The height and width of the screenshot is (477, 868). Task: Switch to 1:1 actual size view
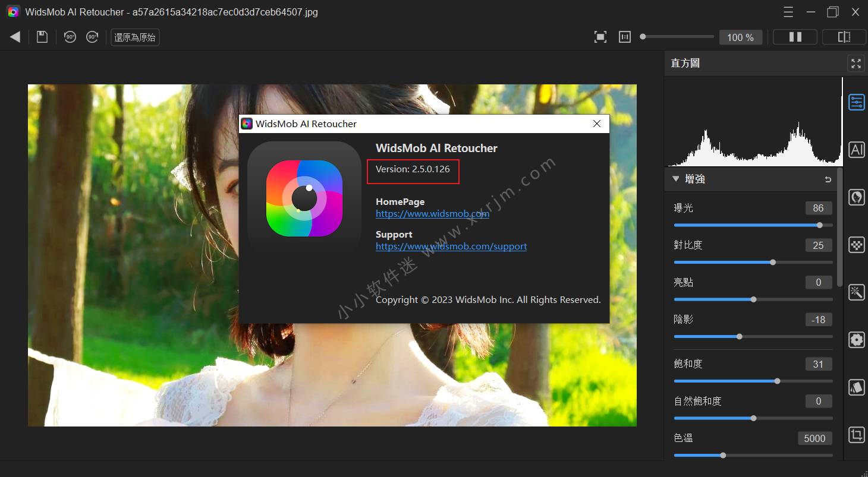[x=625, y=37]
